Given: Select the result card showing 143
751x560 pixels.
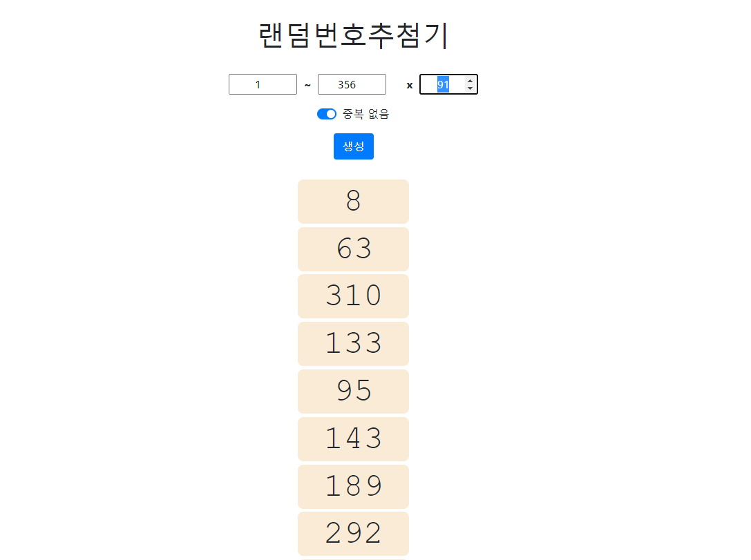Looking at the screenshot, I should coord(353,439).
